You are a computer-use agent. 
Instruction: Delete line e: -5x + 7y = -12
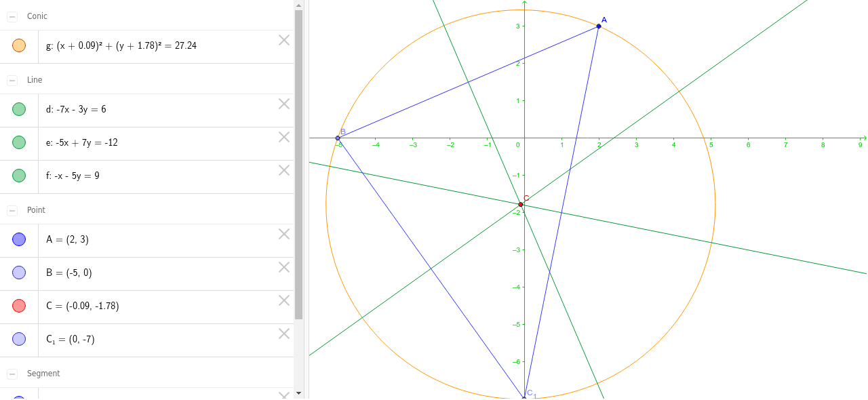pyautogui.click(x=284, y=137)
